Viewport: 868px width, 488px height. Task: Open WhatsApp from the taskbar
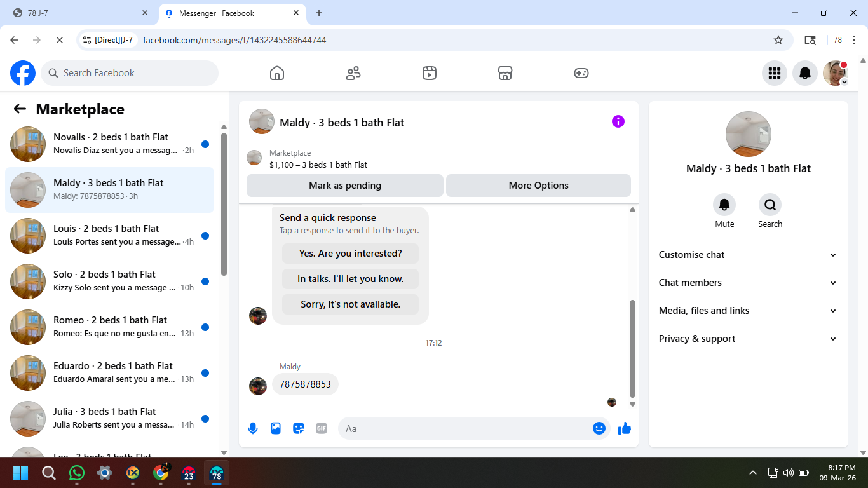coord(77,473)
